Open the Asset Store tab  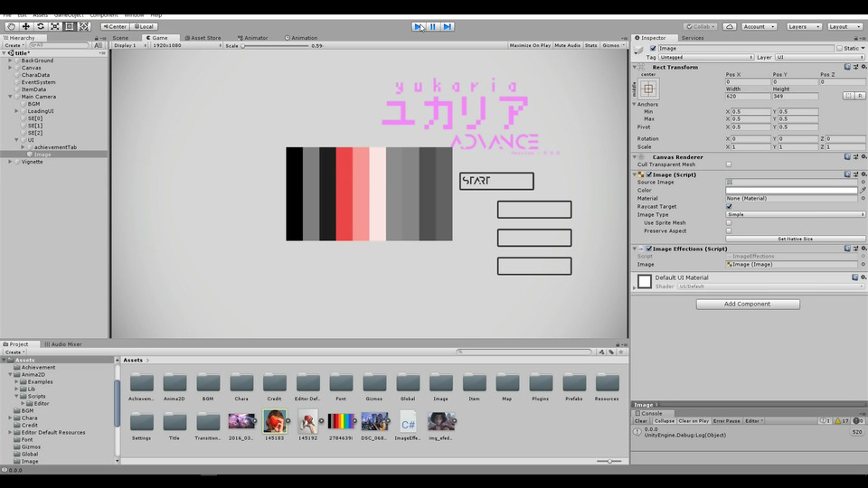point(204,38)
